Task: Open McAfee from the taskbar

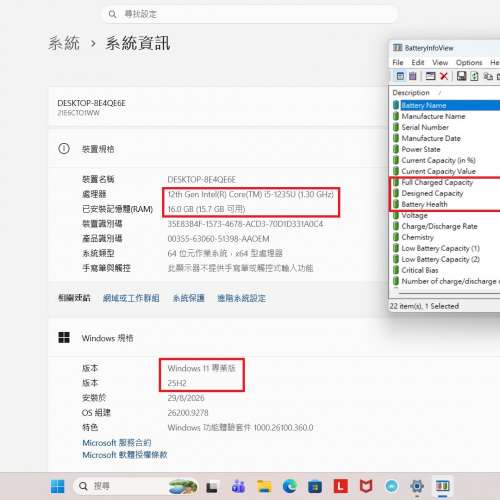Action: click(366, 487)
